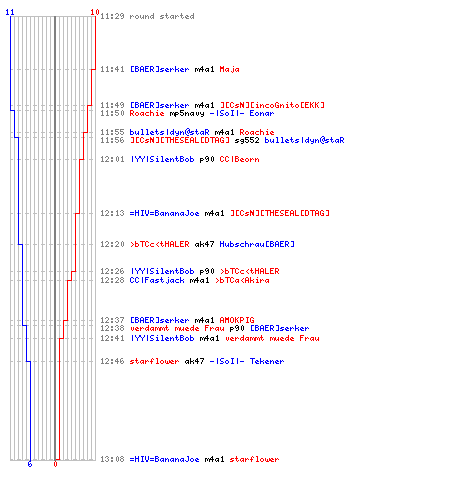450x500 pixels.
Task: Click starflower in the 12:46 ak47 kill
Action: tap(154, 361)
